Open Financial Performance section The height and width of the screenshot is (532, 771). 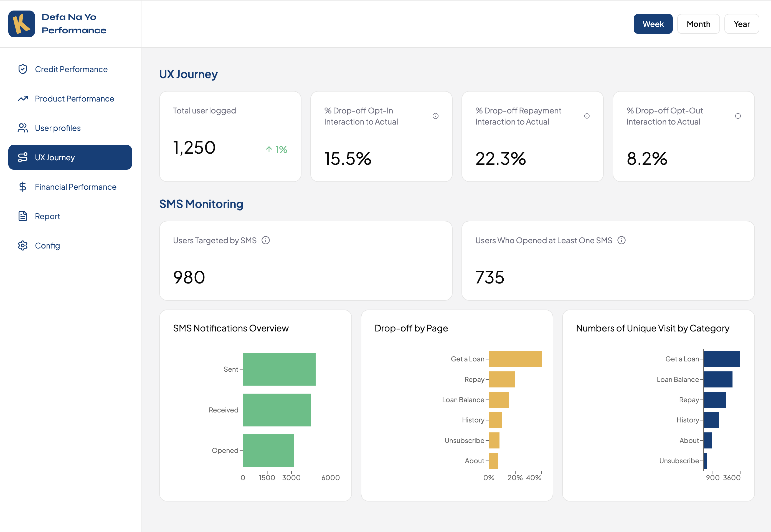pyautogui.click(x=70, y=187)
